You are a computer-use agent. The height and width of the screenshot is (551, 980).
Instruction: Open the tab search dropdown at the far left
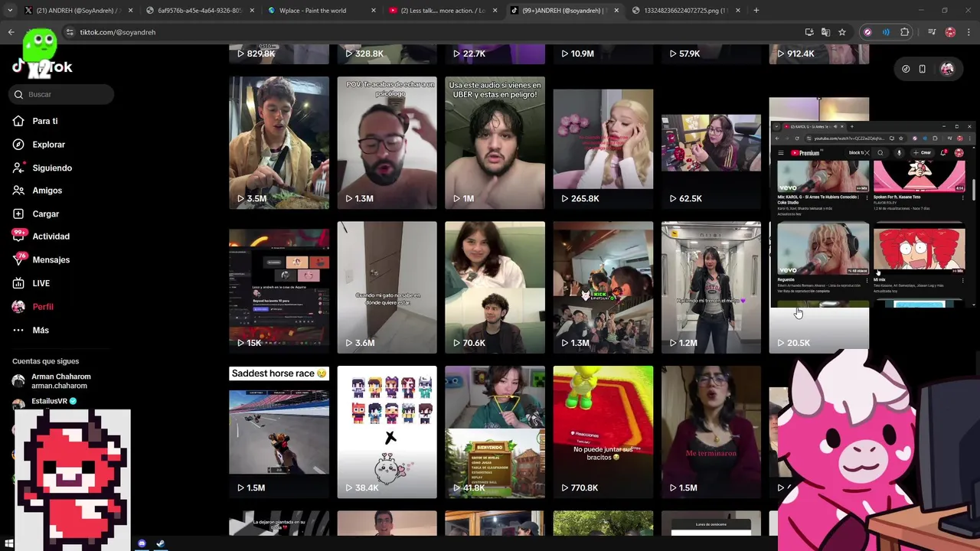[x=10, y=11]
